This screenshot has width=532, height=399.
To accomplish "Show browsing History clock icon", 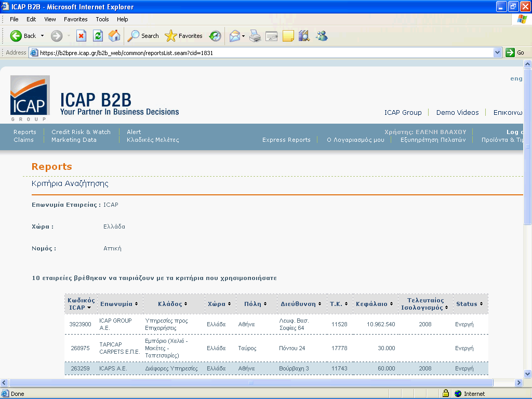I will [x=215, y=36].
